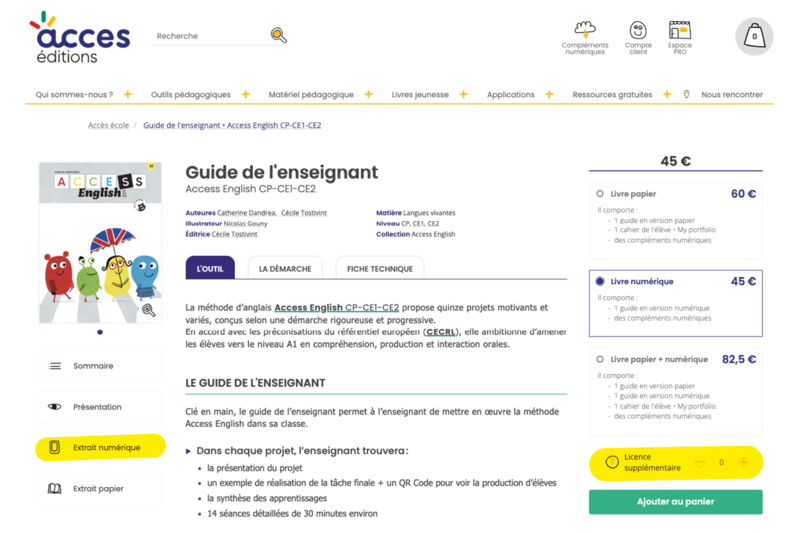Open the Extrait papier button

tap(100, 489)
